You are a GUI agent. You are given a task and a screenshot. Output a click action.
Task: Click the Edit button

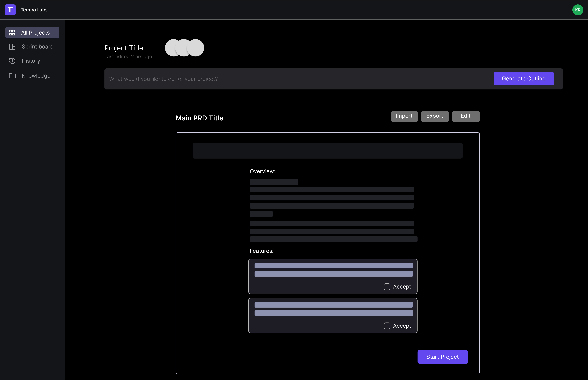(x=466, y=116)
